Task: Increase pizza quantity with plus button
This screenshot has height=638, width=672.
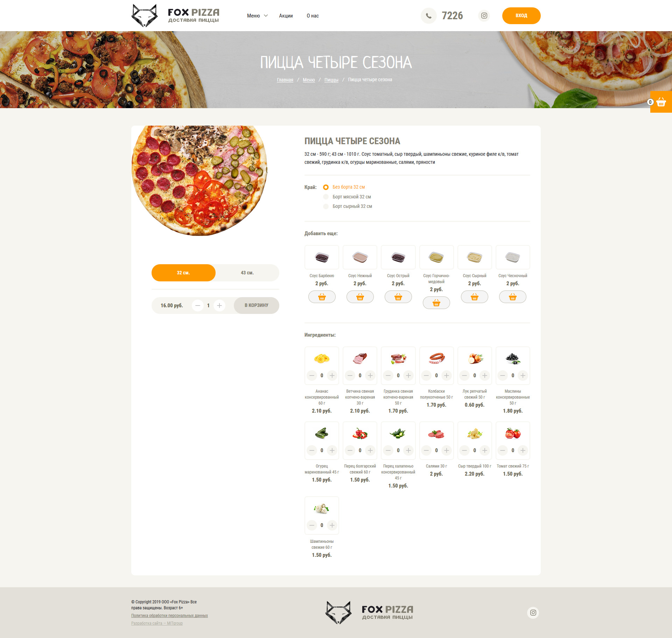Action: click(219, 306)
